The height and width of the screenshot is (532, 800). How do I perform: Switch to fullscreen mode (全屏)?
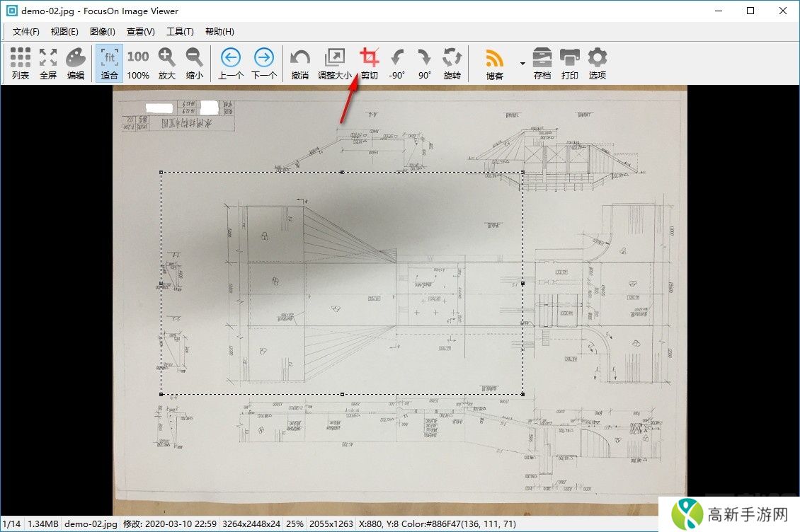click(48, 63)
